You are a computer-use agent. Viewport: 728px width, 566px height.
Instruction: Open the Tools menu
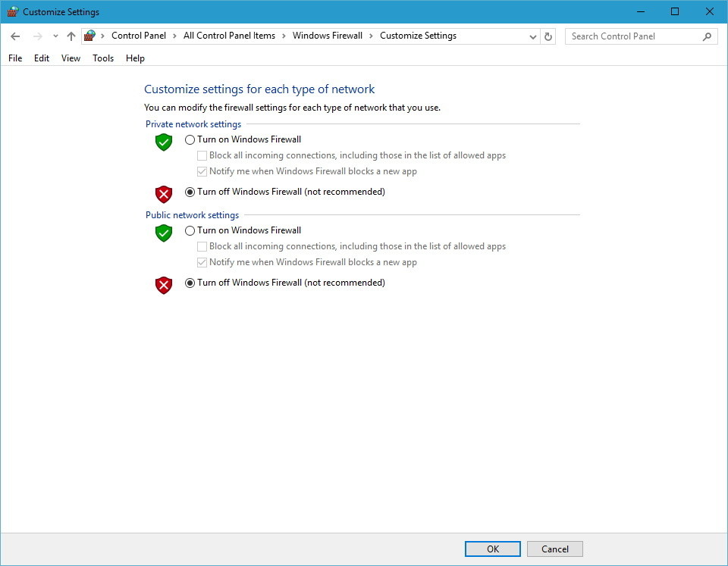pyautogui.click(x=102, y=58)
